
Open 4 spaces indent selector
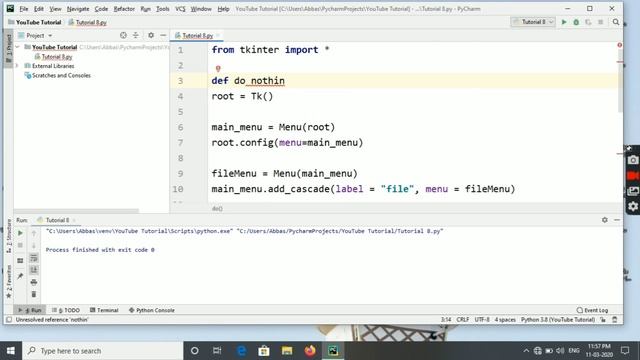click(x=505, y=320)
